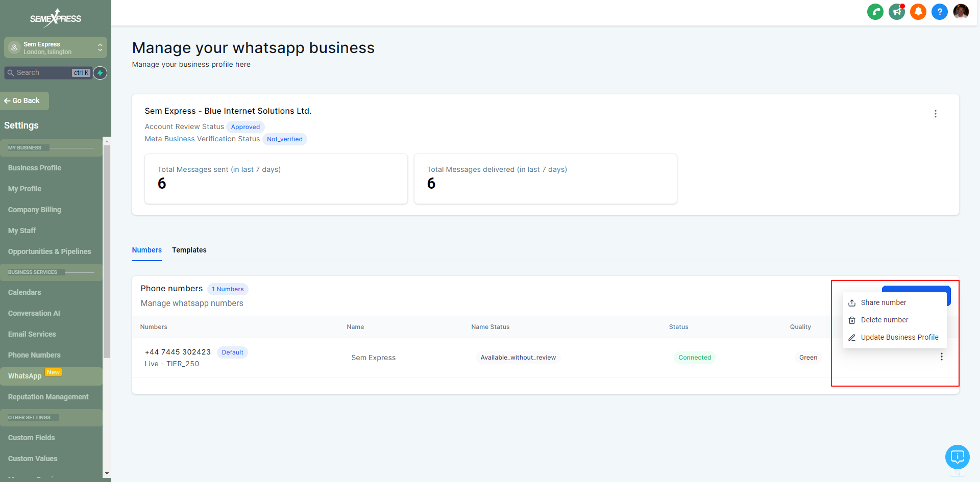Open the orange notifications bell
The image size is (980, 482).
[918, 12]
